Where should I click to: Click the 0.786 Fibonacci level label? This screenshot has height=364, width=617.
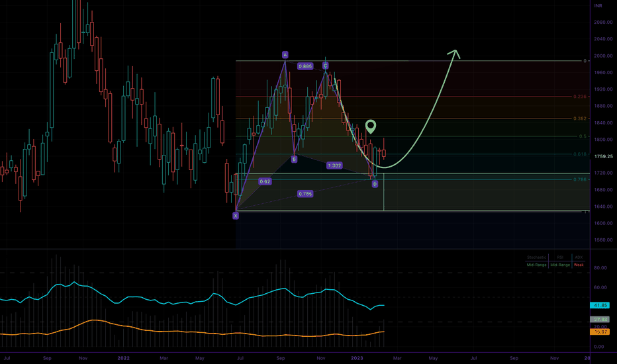pyautogui.click(x=580, y=179)
